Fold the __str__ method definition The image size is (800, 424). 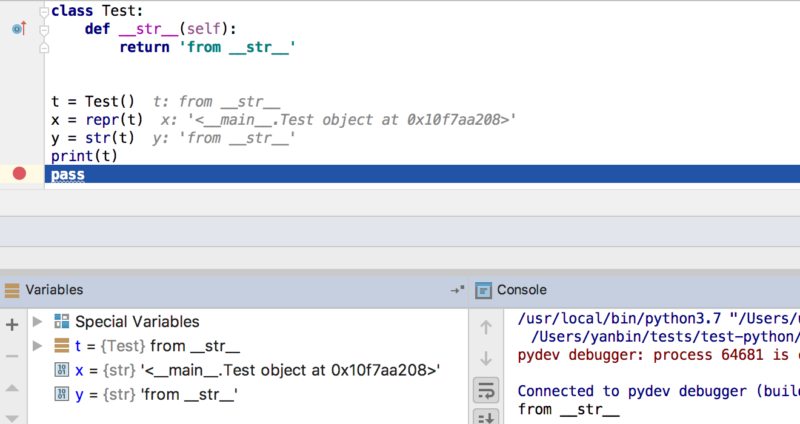[43, 29]
